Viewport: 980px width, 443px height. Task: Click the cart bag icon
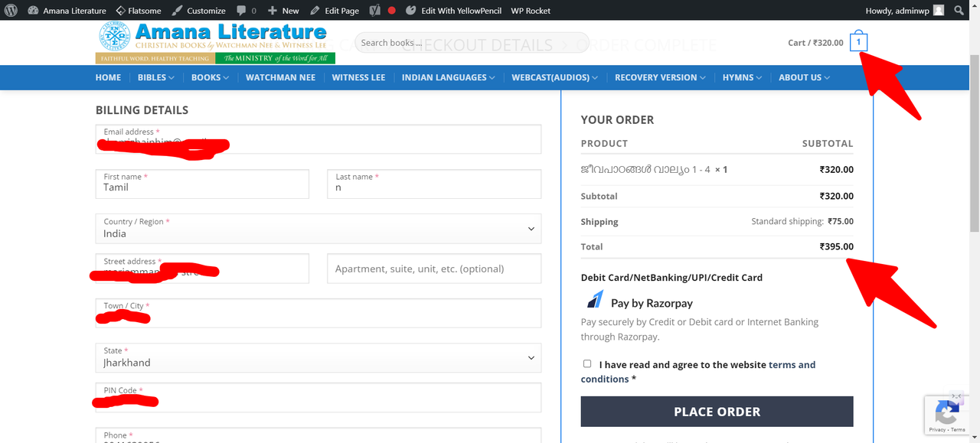pos(858,41)
